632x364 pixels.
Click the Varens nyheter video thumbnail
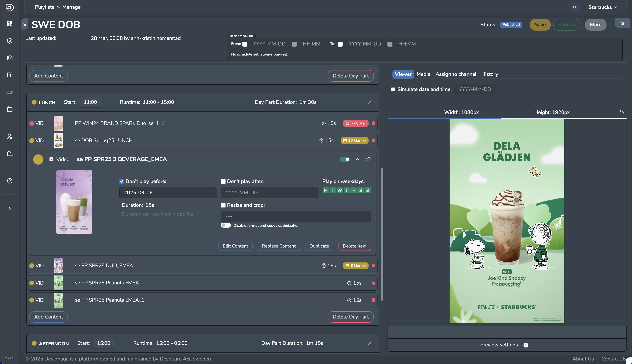[74, 202]
